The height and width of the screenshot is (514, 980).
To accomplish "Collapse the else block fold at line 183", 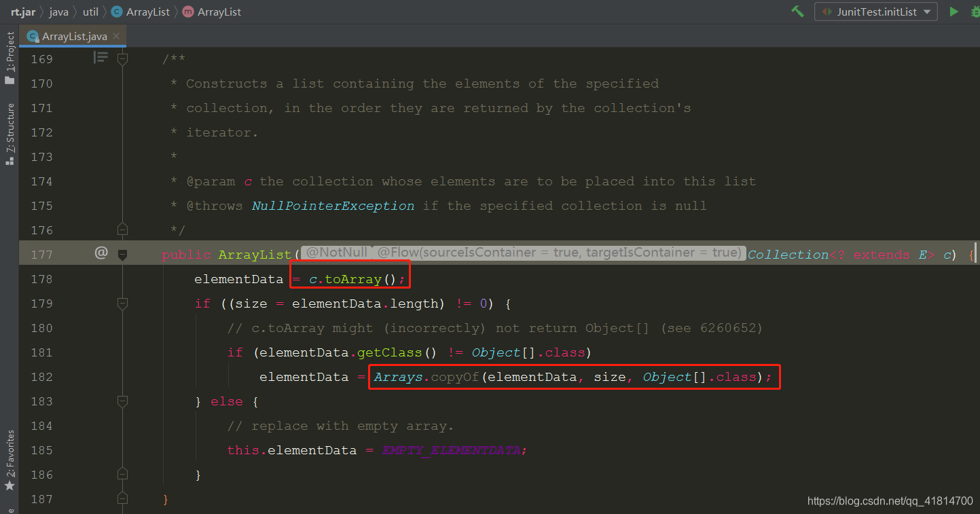I will click(x=122, y=401).
